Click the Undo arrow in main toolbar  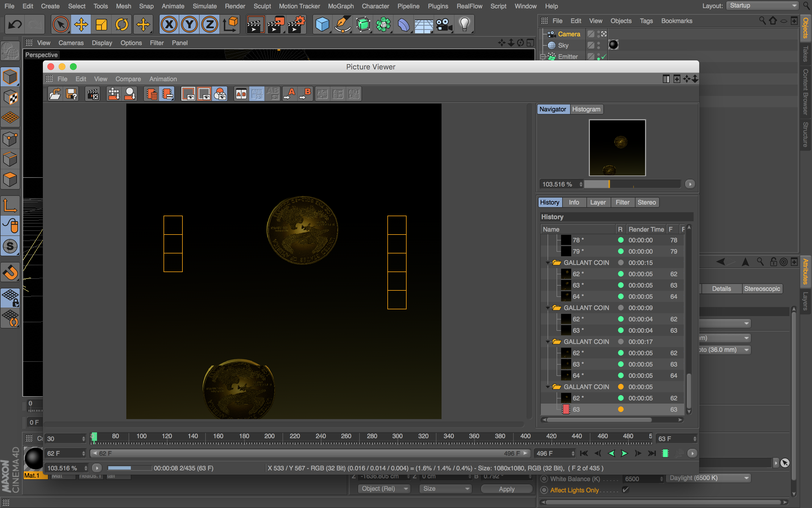tap(15, 24)
